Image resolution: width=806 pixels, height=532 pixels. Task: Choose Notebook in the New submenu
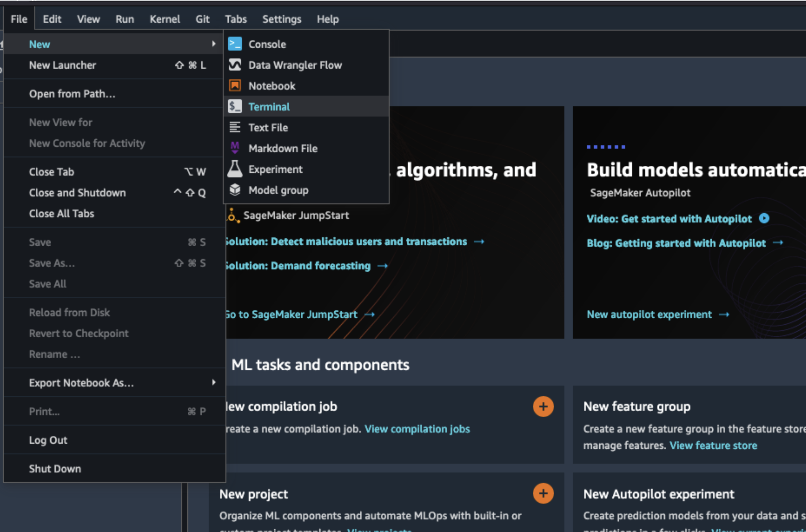pos(306,86)
